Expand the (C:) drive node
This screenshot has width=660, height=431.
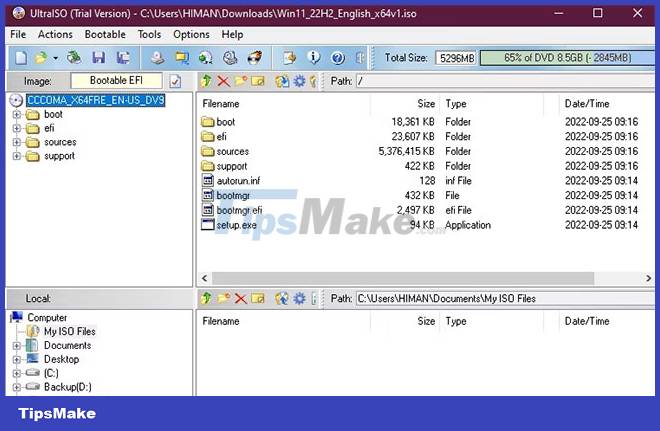click(16, 373)
